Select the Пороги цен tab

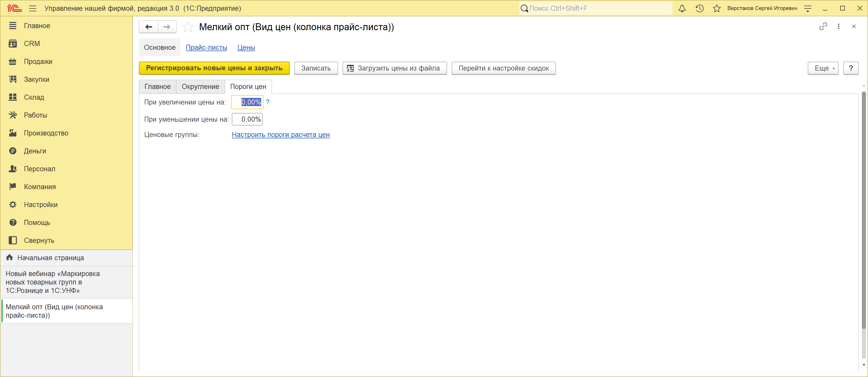248,87
